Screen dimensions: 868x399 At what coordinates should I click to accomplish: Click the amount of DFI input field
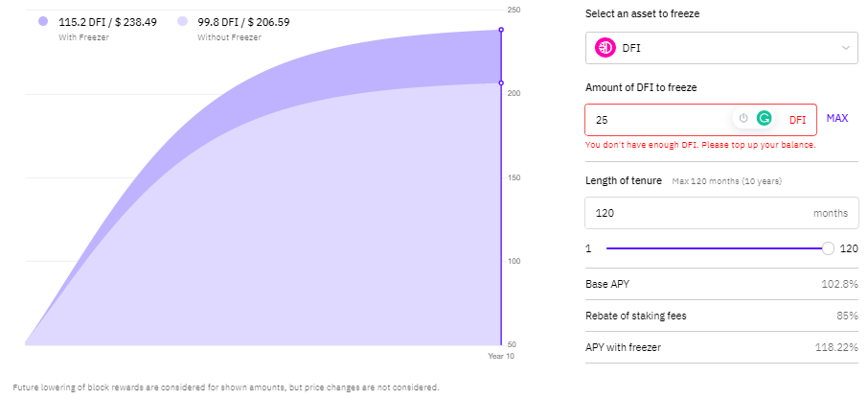700,120
